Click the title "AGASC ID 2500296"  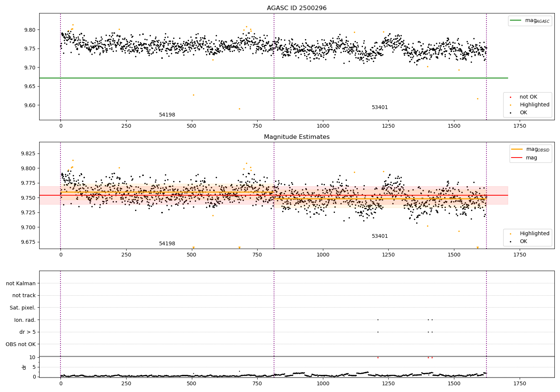coord(296,8)
